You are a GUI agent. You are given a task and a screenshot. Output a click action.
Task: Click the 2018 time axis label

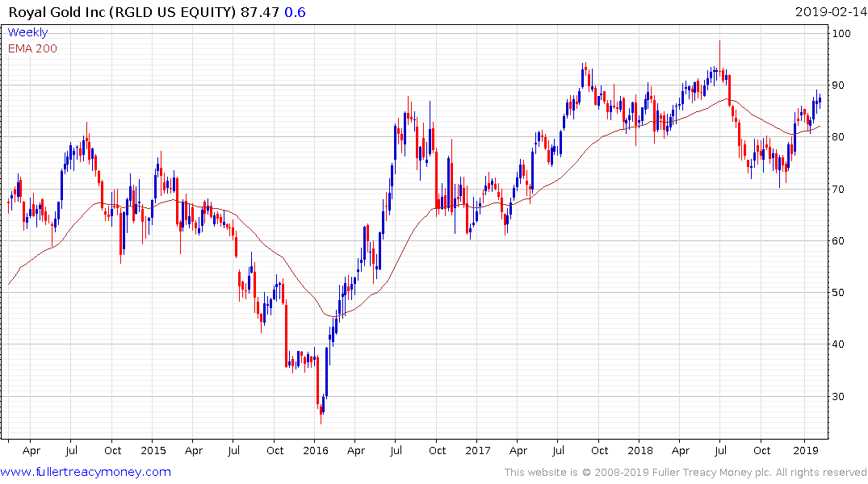(640, 450)
